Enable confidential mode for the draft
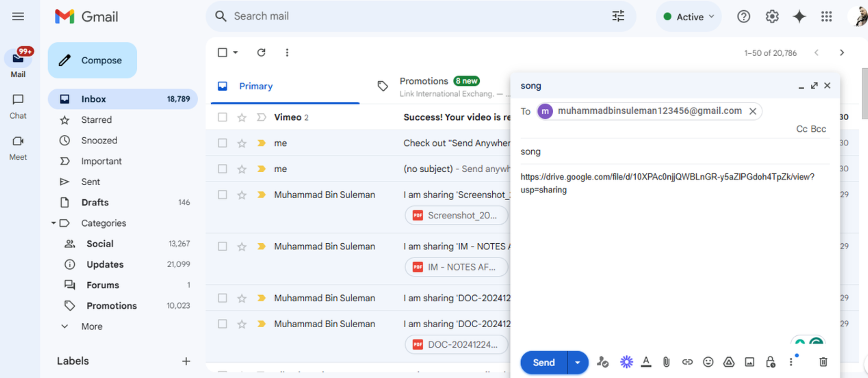 coord(770,362)
